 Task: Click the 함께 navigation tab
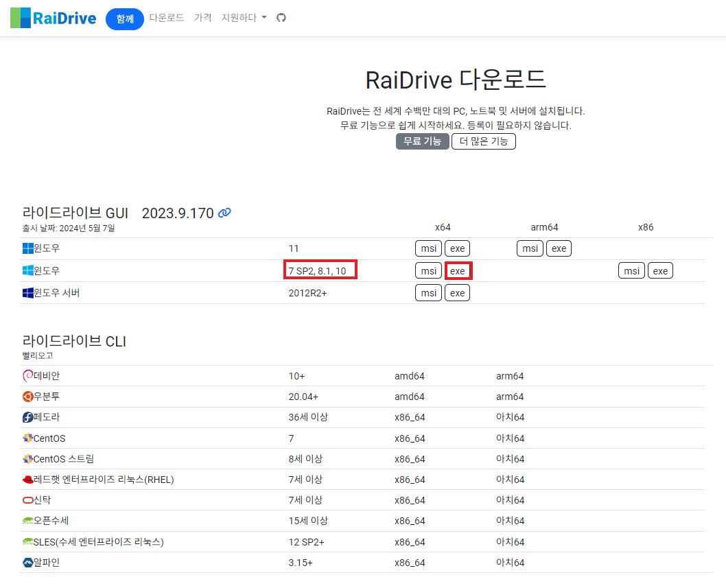pos(124,19)
